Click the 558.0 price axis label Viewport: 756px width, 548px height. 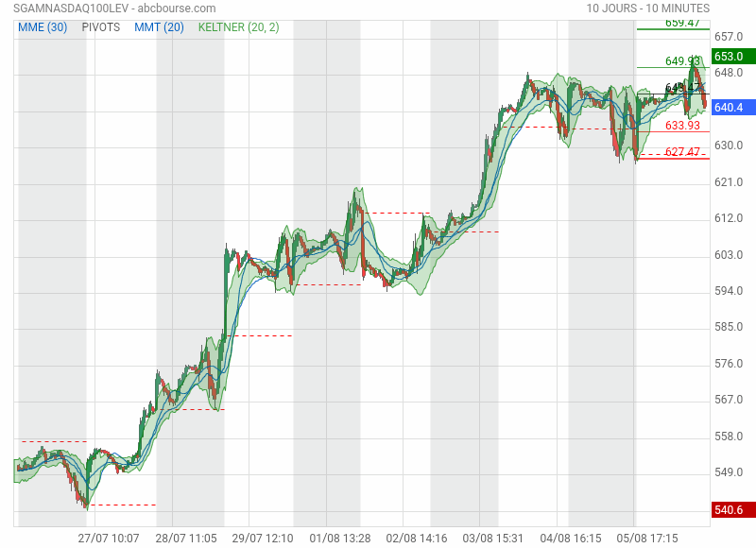click(x=729, y=437)
